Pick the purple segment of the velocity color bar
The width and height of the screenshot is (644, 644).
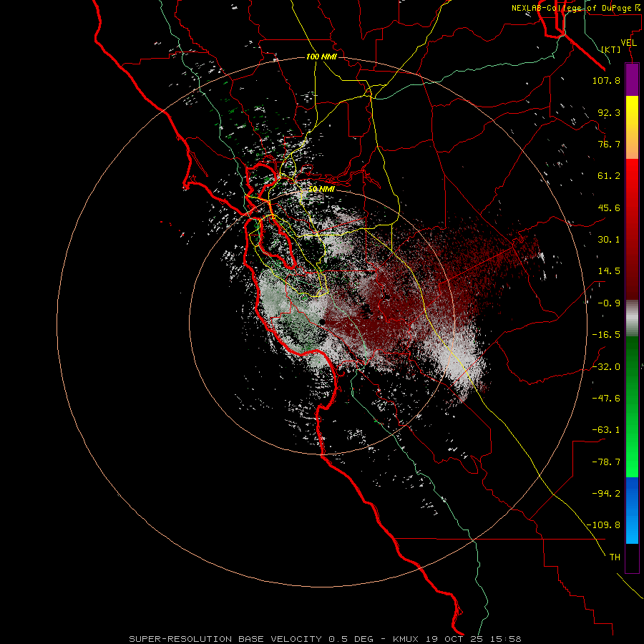point(632,79)
